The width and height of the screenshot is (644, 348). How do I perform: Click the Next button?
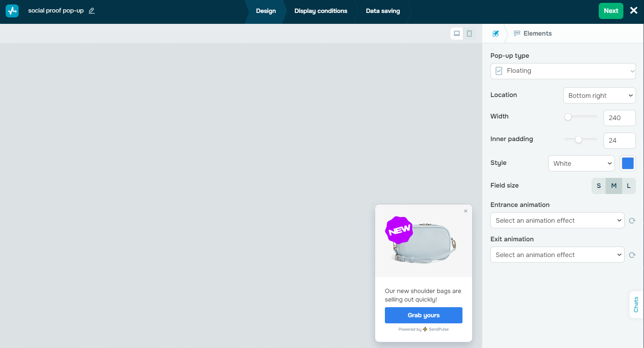point(611,11)
